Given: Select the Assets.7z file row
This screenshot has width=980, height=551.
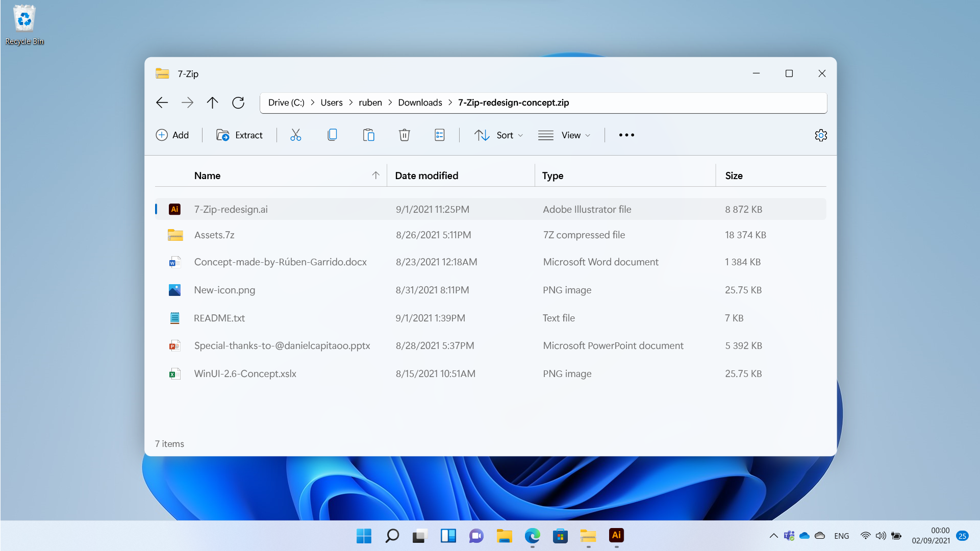Looking at the screenshot, I should [214, 235].
